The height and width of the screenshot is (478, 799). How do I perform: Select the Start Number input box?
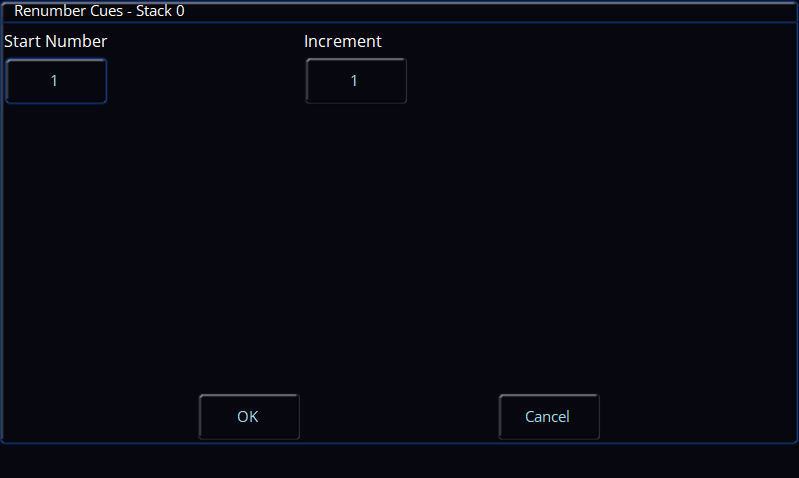pyautogui.click(x=56, y=81)
